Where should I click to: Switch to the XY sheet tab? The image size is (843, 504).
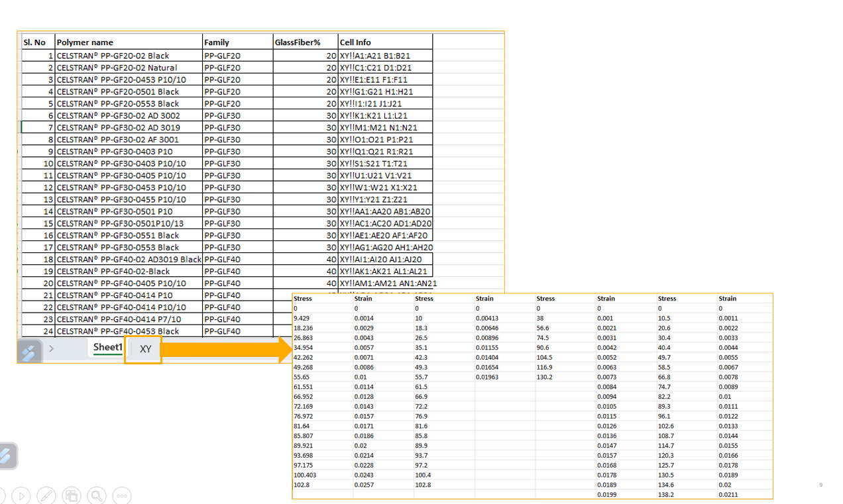(146, 349)
